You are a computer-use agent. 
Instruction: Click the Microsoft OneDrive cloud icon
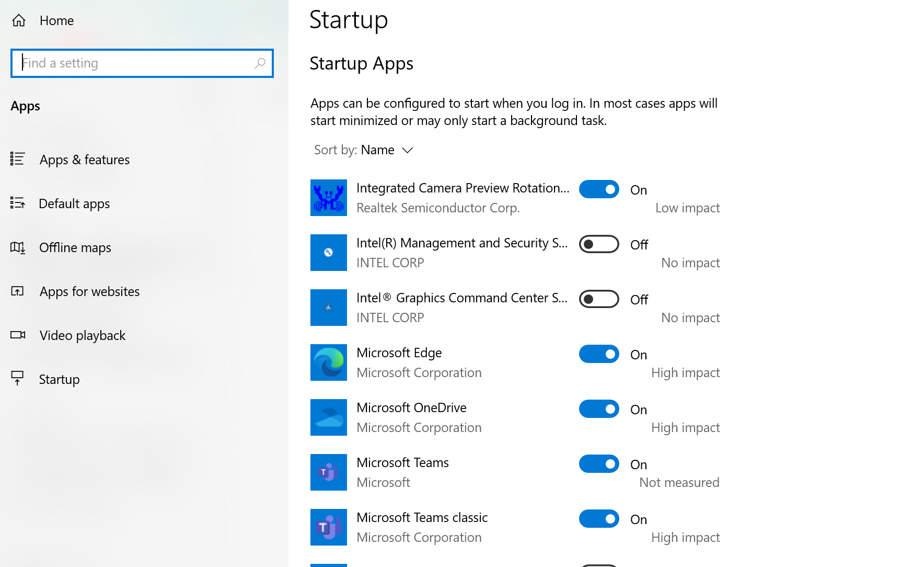point(328,417)
